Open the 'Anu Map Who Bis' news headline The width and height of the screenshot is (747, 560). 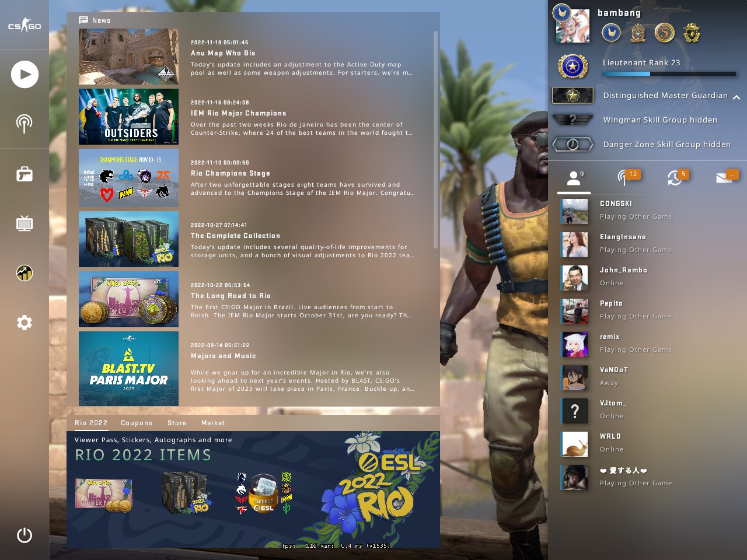point(223,53)
